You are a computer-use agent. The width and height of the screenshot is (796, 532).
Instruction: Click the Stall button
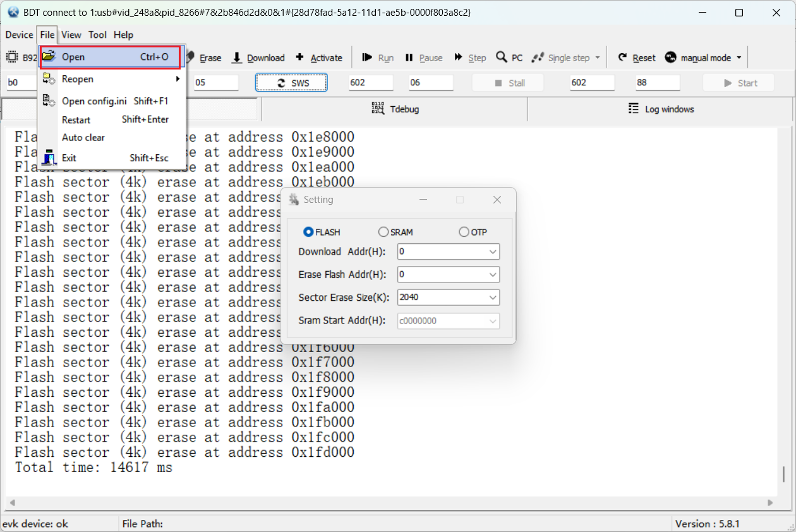tap(509, 83)
